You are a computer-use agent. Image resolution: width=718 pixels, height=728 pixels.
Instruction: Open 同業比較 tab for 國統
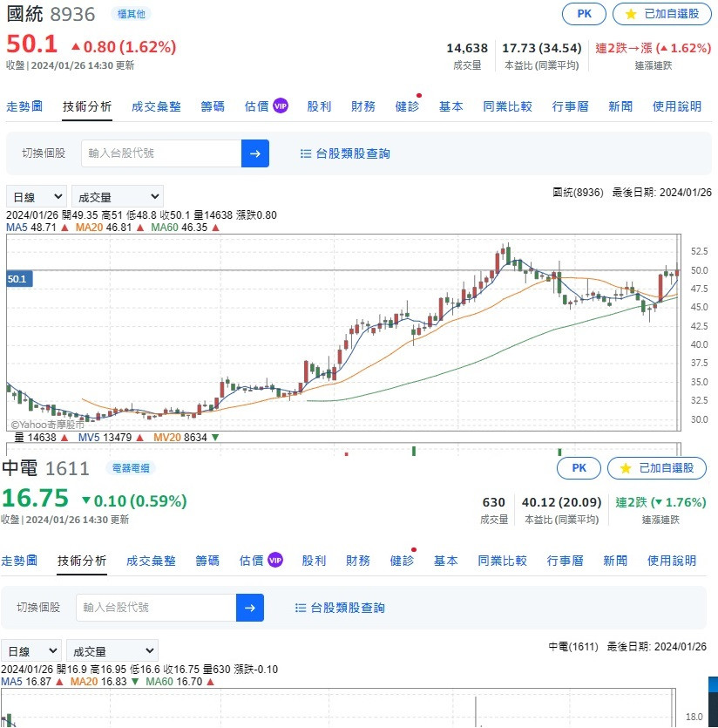[507, 106]
